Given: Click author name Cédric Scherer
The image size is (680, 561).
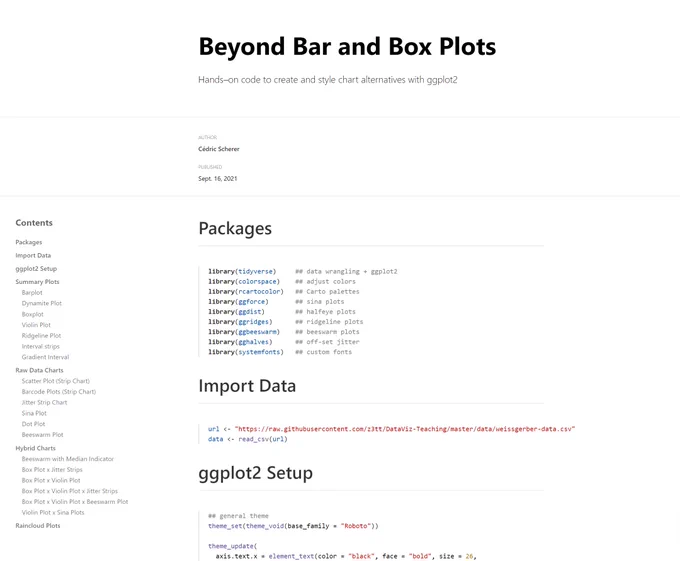Looking at the screenshot, I should point(219,149).
